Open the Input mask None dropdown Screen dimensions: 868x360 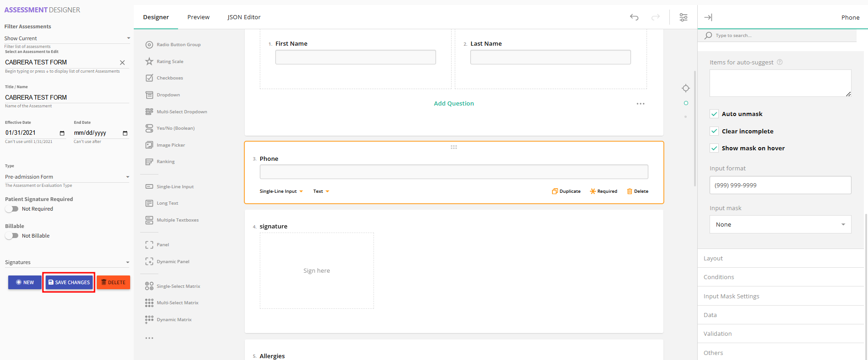pos(780,224)
